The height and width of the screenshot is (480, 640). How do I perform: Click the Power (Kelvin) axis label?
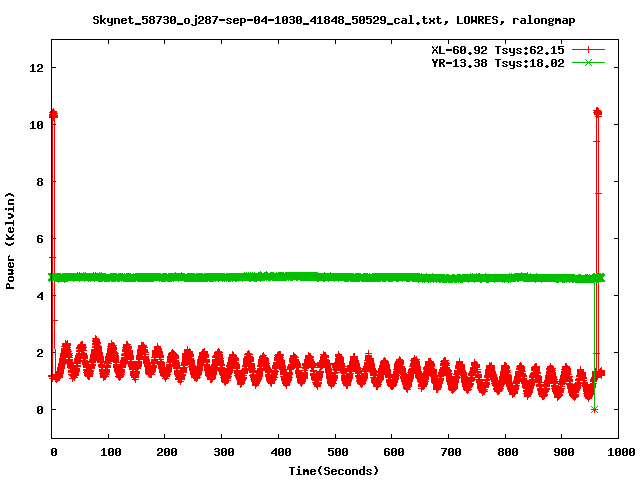10,241
